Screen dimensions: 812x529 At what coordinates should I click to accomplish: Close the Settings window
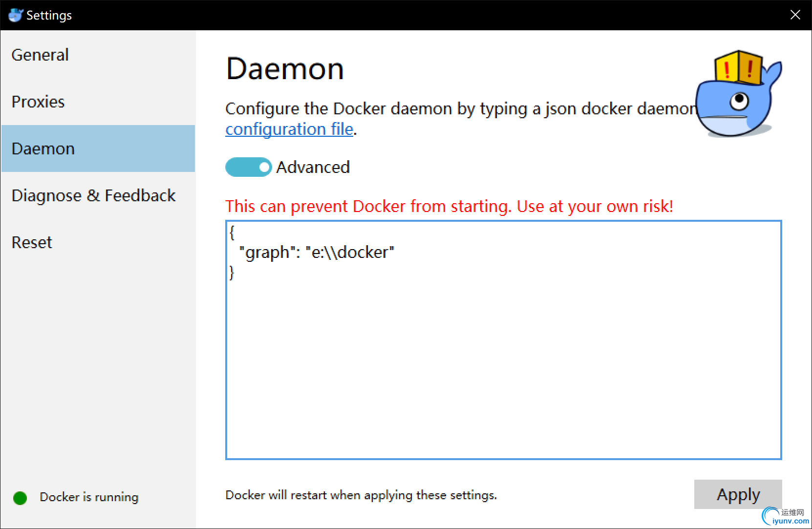tap(795, 15)
